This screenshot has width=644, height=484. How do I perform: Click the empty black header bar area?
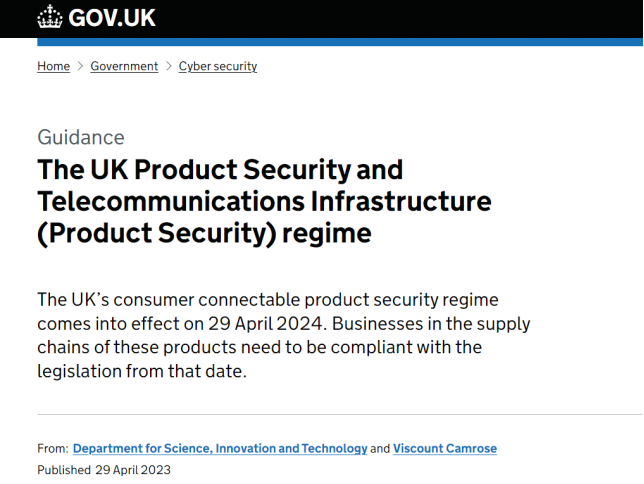[x=398, y=18]
